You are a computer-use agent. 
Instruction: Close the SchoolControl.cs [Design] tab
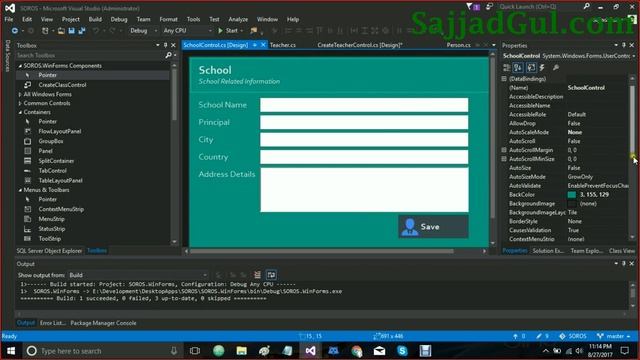pos(263,45)
